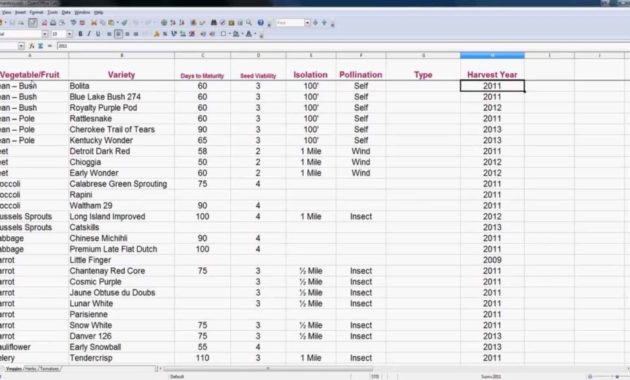Sort the column descending
630x380 pixels.
pyautogui.click(x=182, y=23)
